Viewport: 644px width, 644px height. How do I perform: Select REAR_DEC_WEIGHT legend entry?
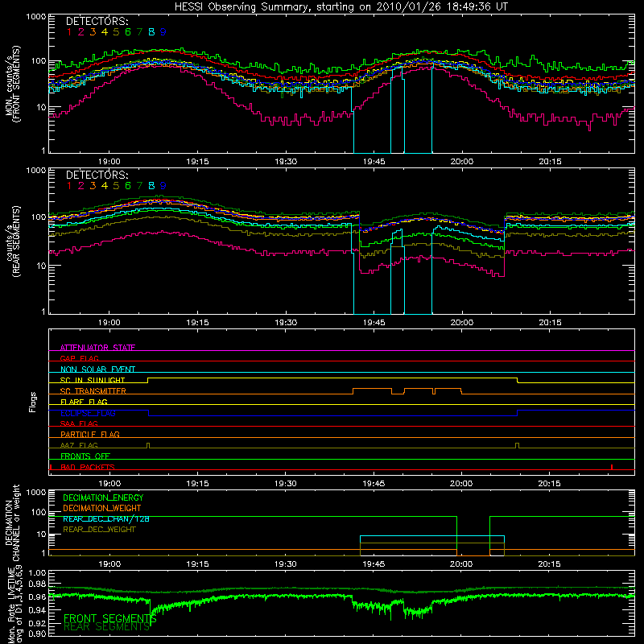99,530
